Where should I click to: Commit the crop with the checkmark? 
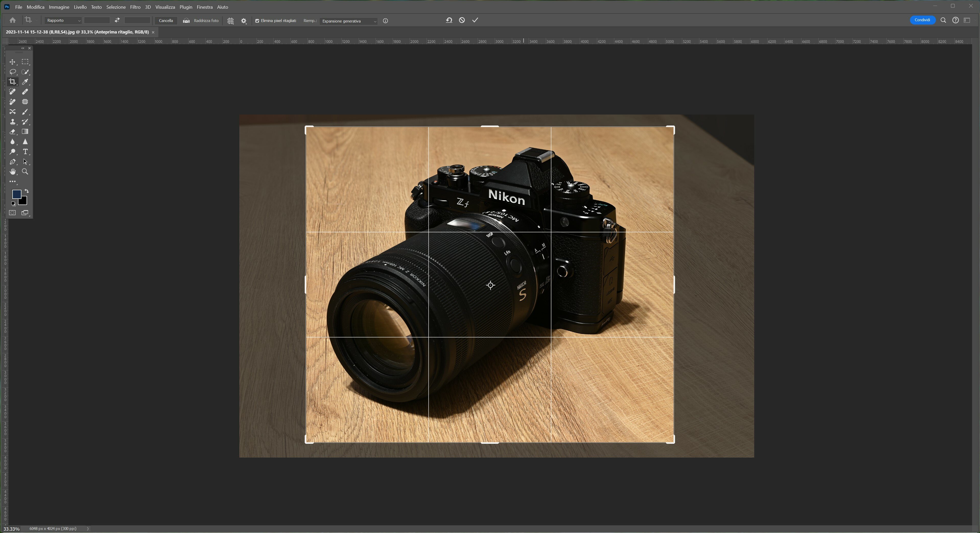tap(475, 20)
